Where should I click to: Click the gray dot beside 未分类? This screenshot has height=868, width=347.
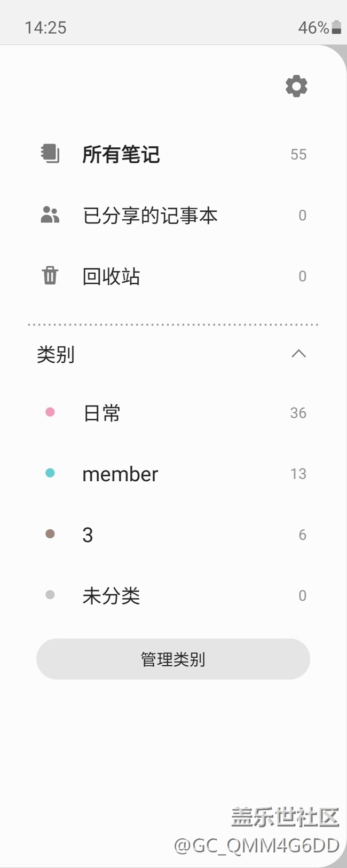point(50,594)
